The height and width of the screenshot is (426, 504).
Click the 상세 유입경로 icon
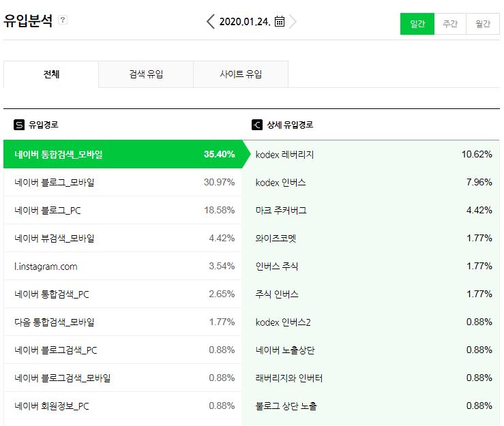[x=257, y=125]
